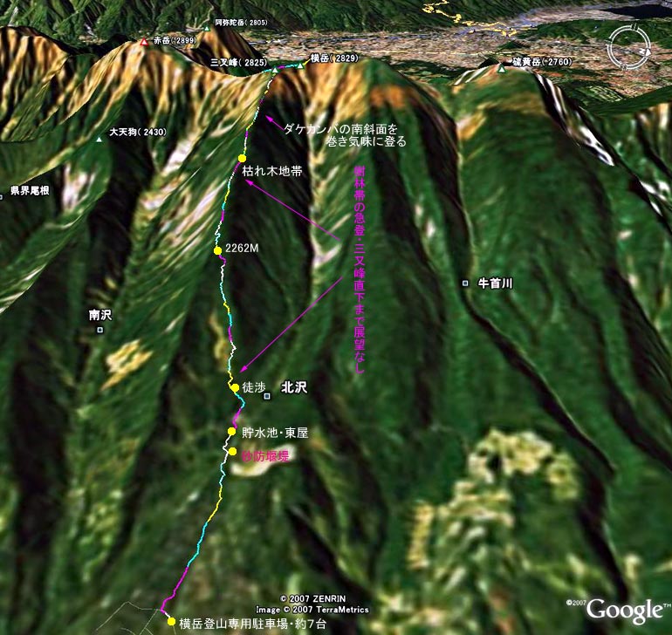Click the 横岳登山専用駐車場 parking waypoint dot
Screen dimensions: 672x635
tap(171, 621)
